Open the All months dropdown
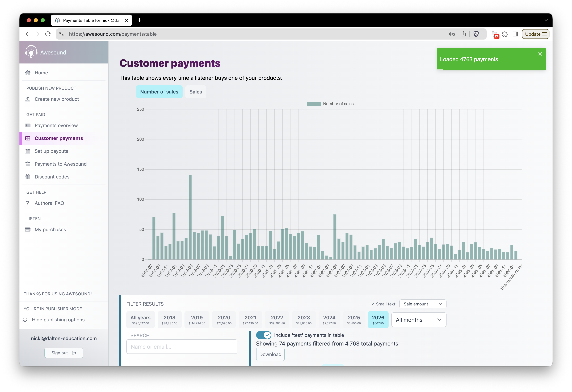This screenshot has height=392, width=572. (418, 319)
